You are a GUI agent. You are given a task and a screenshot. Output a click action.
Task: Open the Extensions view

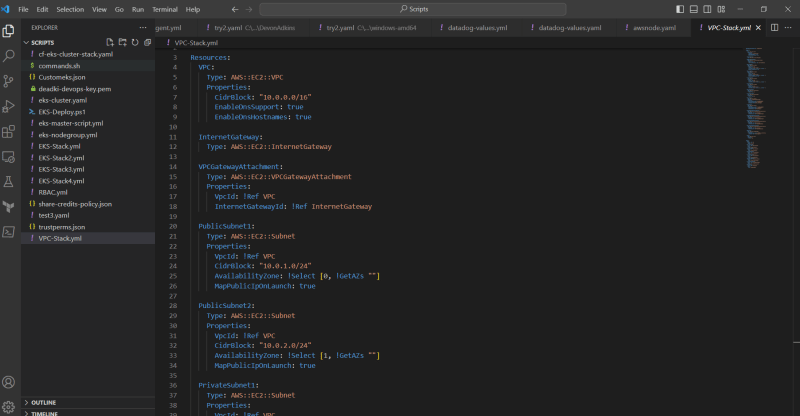click(x=9, y=132)
